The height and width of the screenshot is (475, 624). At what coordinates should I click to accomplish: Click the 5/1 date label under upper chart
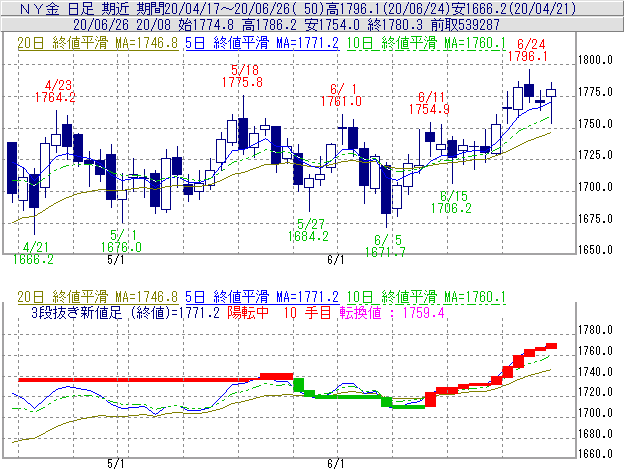point(115,260)
